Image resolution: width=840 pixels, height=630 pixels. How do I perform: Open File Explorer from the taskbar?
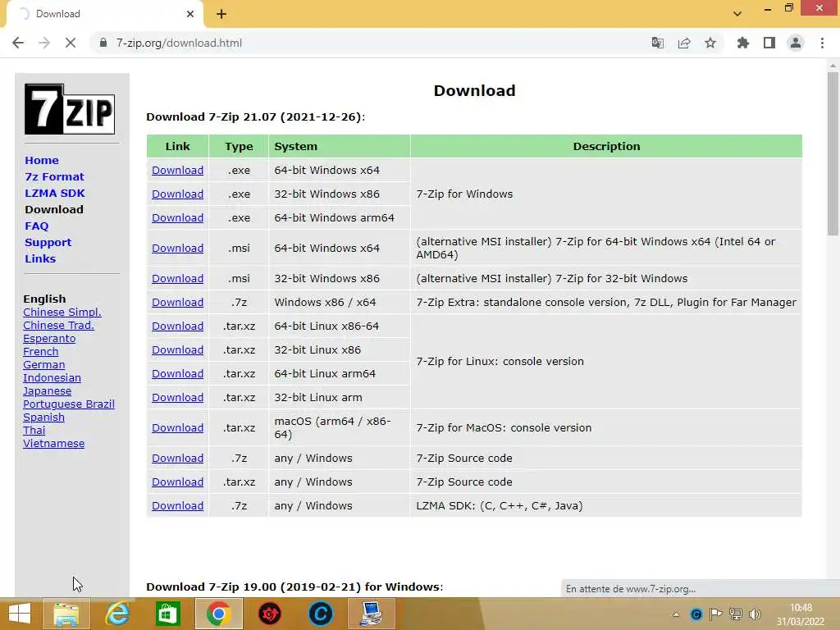(x=66, y=614)
